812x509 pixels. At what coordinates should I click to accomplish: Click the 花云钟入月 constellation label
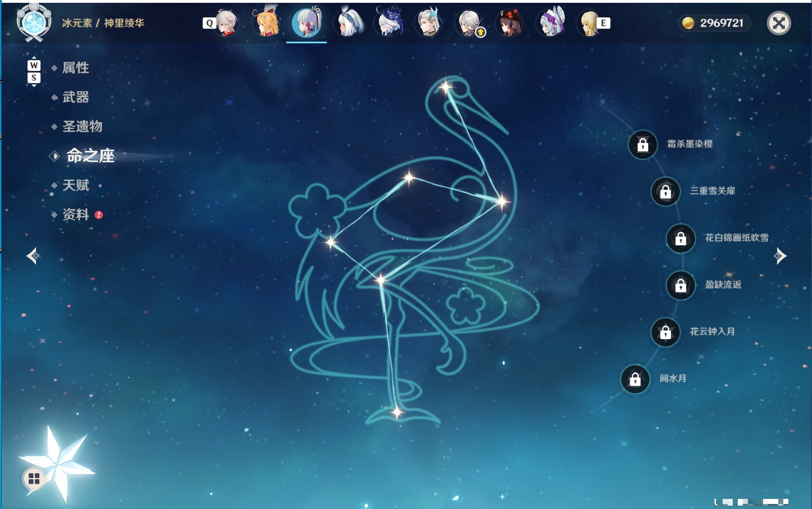(712, 331)
